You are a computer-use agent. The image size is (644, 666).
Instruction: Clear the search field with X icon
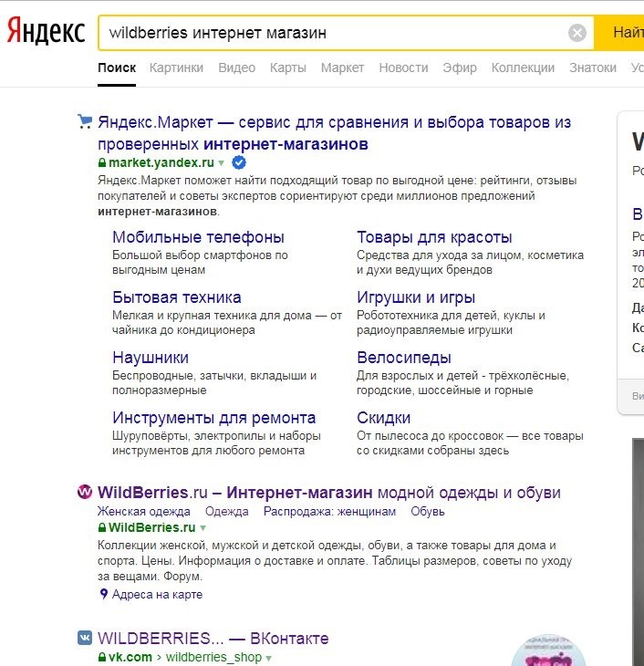577,34
